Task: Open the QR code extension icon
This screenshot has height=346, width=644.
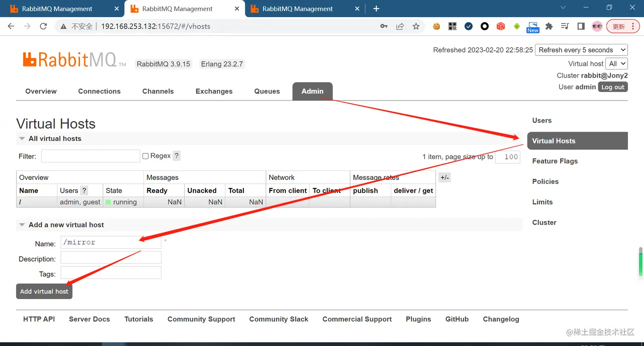Action: click(x=452, y=26)
